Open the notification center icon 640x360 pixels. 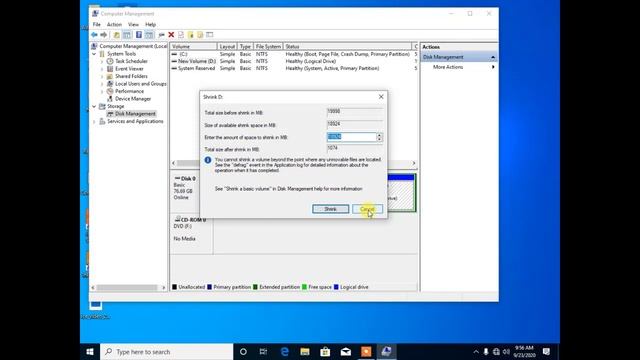(x=547, y=351)
